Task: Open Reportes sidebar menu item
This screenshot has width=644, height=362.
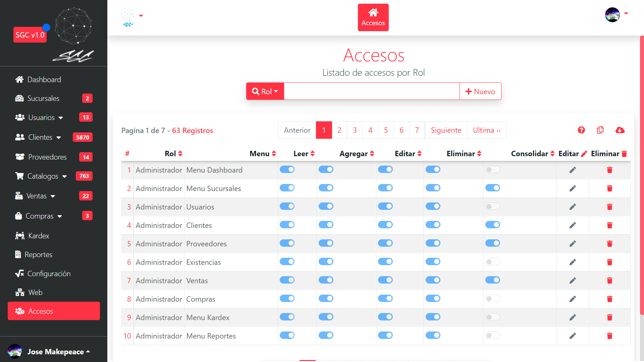Action: click(x=38, y=254)
